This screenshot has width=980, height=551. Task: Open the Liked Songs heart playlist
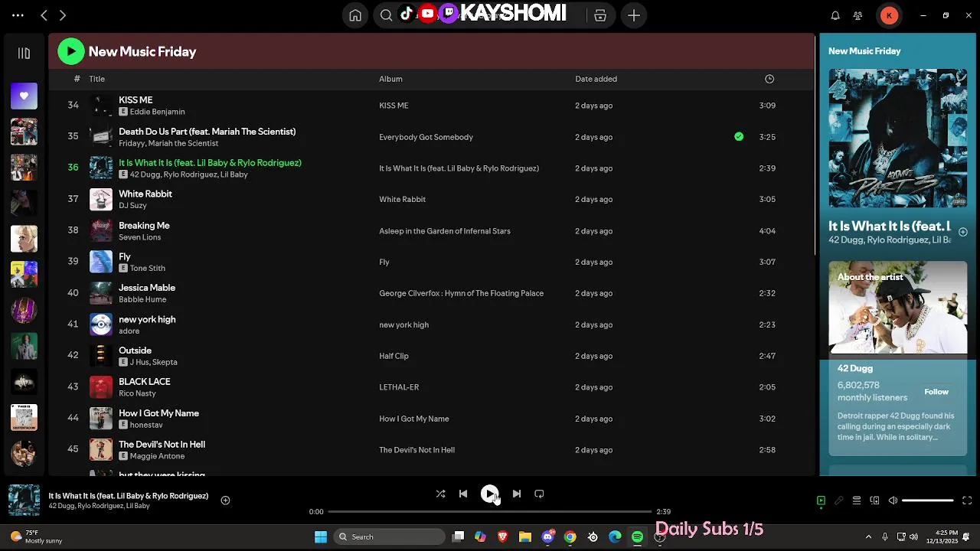[24, 96]
